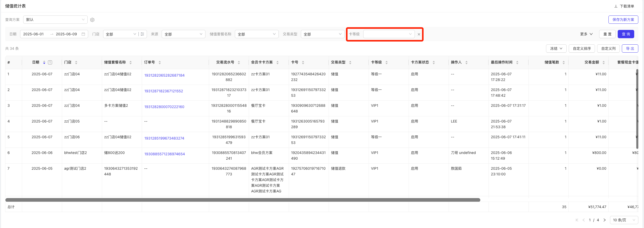Sort by 卡等级 column
644x228 pixels.
pos(386,62)
